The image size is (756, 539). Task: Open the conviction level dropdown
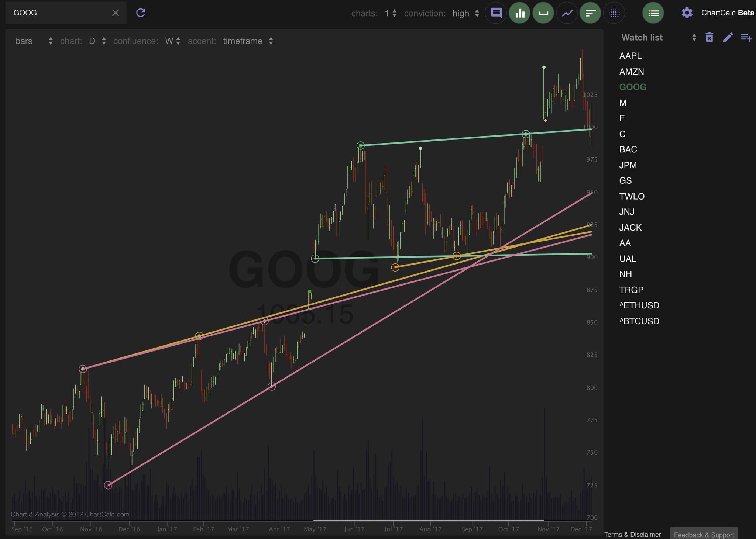[466, 13]
